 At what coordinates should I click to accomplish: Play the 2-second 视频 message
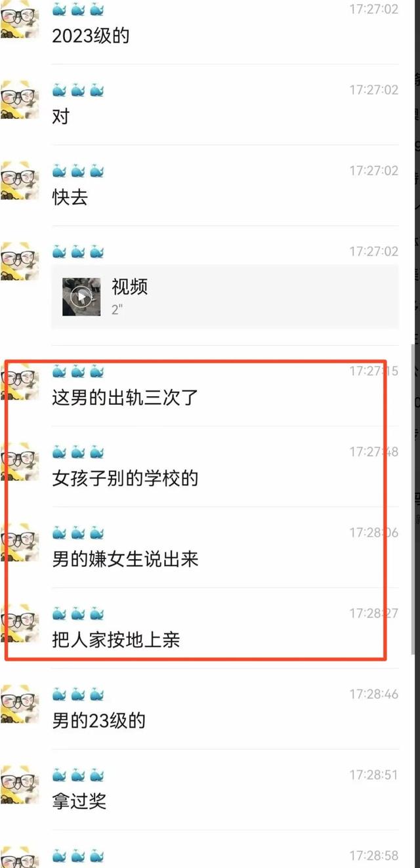[x=225, y=297]
